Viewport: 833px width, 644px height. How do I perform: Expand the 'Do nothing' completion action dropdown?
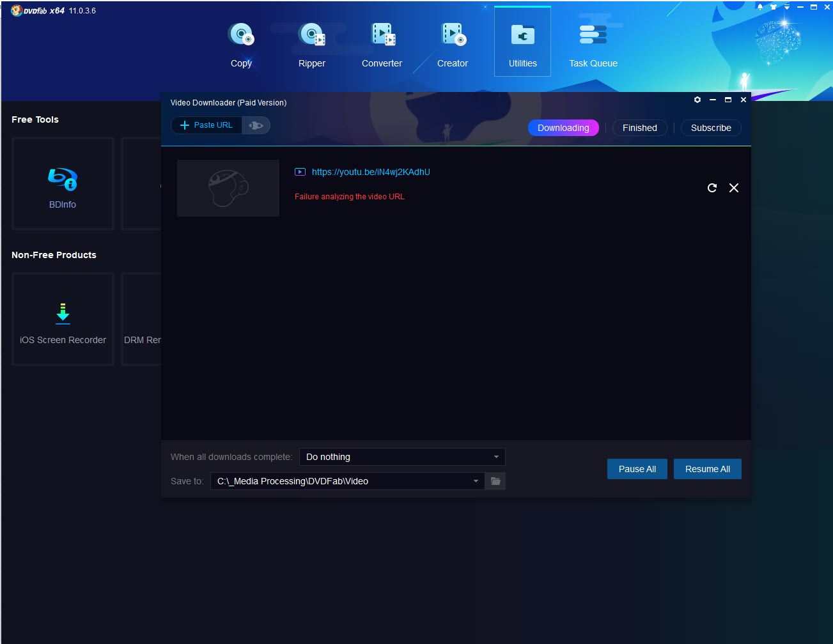pos(496,457)
